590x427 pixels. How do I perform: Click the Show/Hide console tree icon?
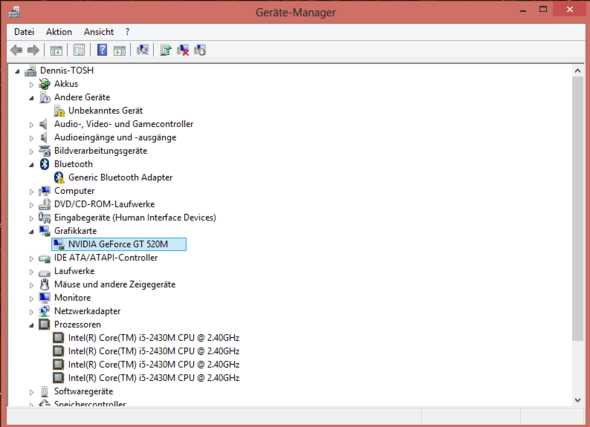coord(56,50)
